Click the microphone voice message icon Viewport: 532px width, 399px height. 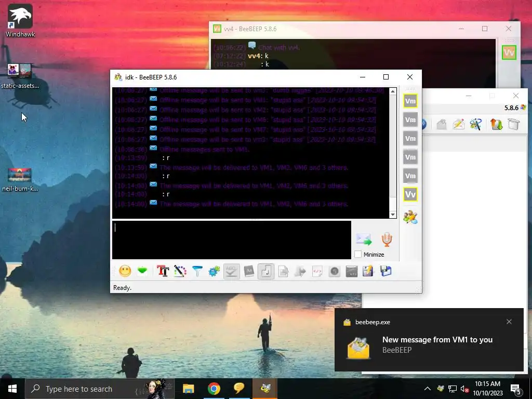[x=387, y=239]
